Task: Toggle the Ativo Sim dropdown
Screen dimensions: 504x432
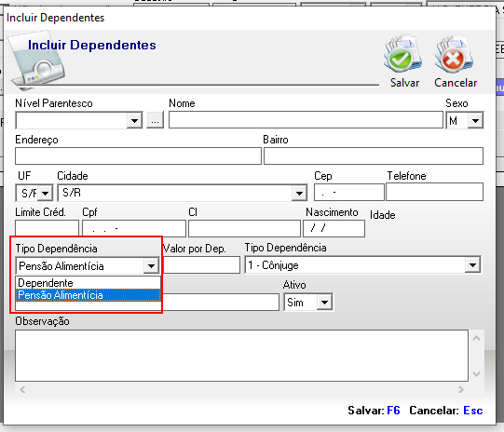Action: pyautogui.click(x=324, y=303)
